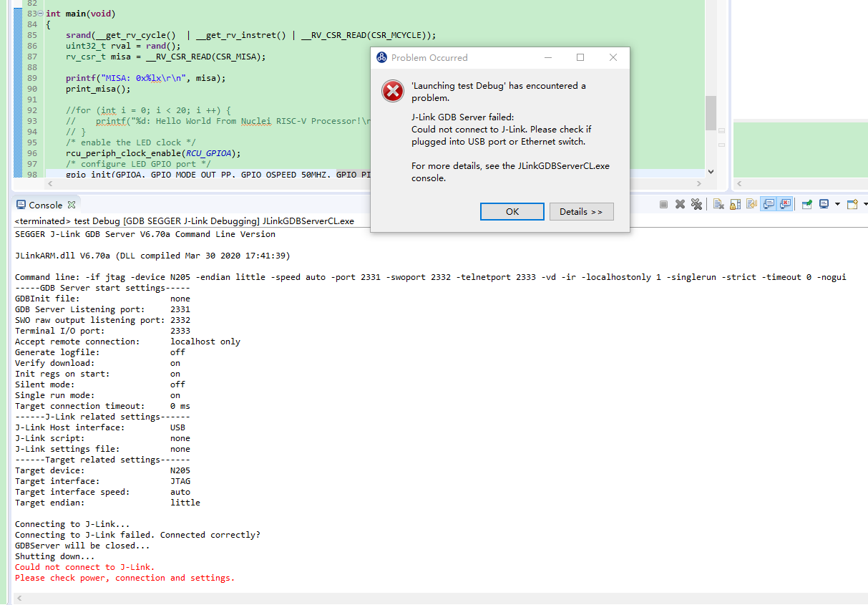Clear the Console output
The height and width of the screenshot is (605, 868).
(718, 204)
